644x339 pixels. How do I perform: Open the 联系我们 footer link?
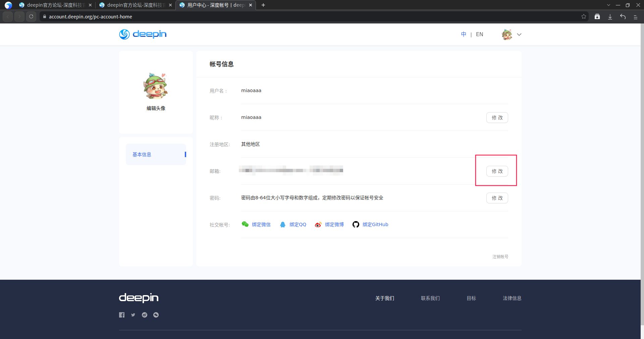[430, 298]
